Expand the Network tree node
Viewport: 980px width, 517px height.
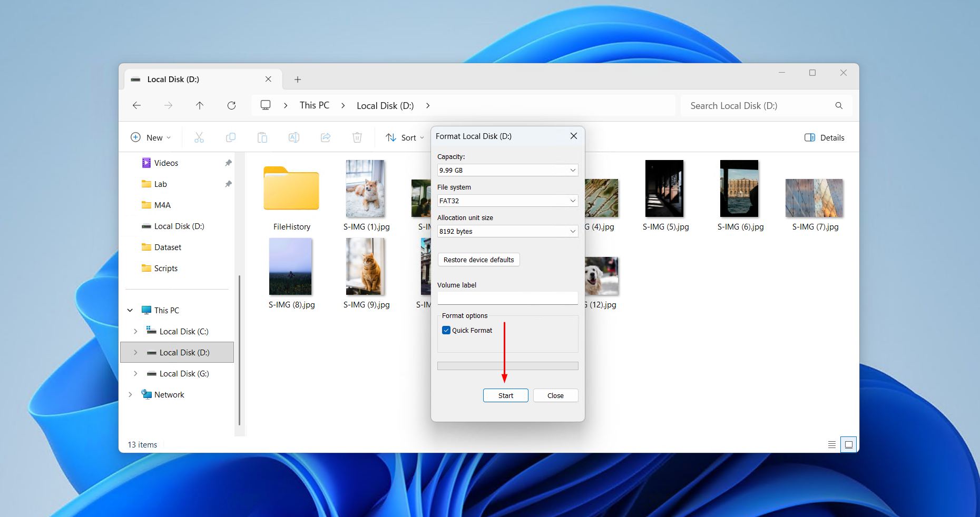[x=130, y=395]
